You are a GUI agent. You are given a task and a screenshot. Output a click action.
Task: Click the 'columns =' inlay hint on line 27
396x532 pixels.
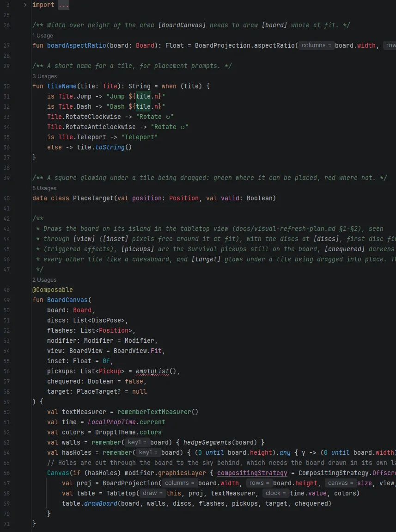[317, 45]
